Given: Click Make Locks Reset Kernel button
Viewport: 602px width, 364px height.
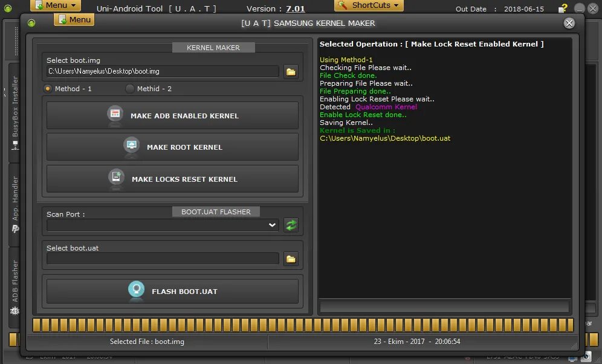Looking at the screenshot, I should pyautogui.click(x=172, y=179).
